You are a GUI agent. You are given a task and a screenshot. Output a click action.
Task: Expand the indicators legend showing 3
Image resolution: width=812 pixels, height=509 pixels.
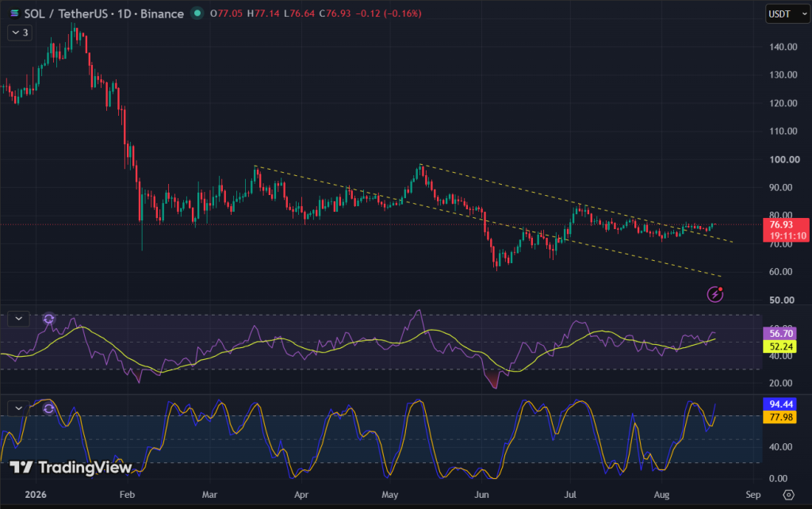pyautogui.click(x=20, y=33)
